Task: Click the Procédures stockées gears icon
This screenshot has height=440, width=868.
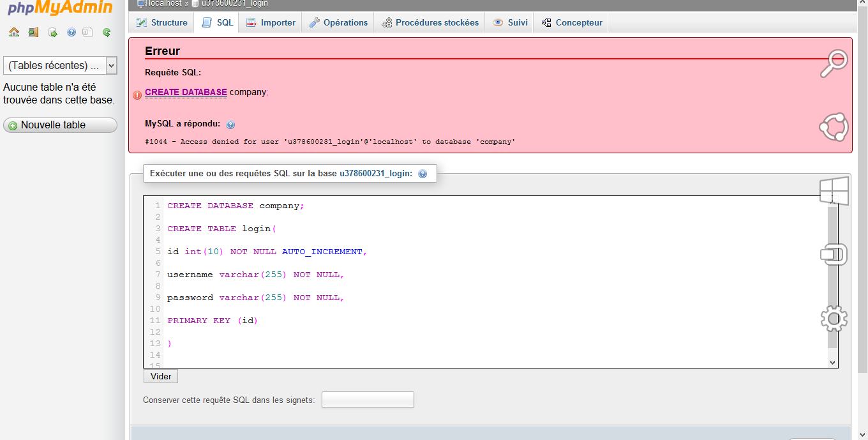Action: click(387, 22)
